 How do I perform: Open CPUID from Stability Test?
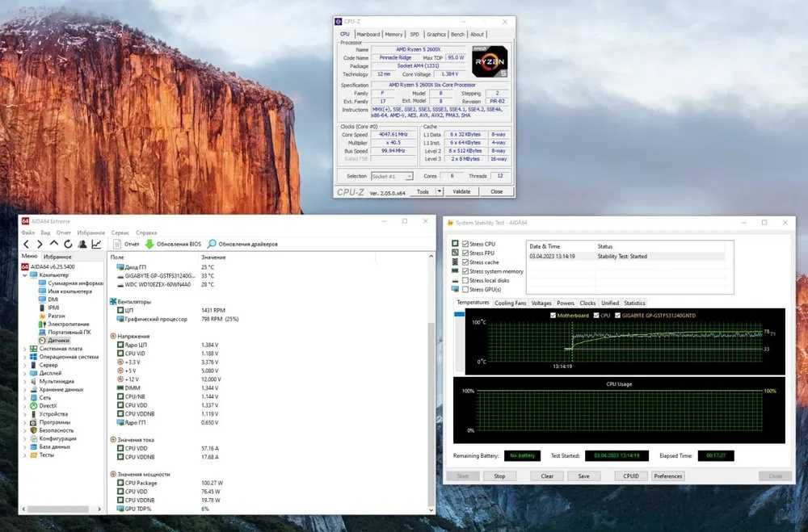631,476
